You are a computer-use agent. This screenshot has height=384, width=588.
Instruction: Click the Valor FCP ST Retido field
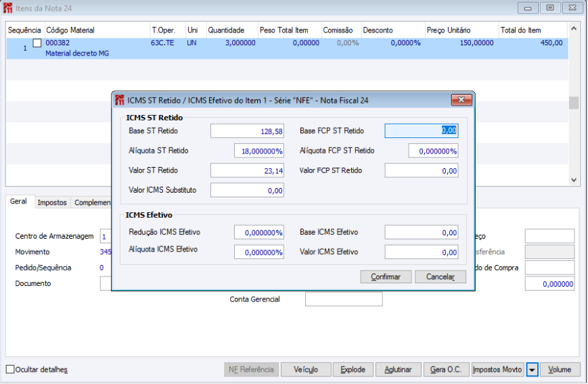point(422,170)
